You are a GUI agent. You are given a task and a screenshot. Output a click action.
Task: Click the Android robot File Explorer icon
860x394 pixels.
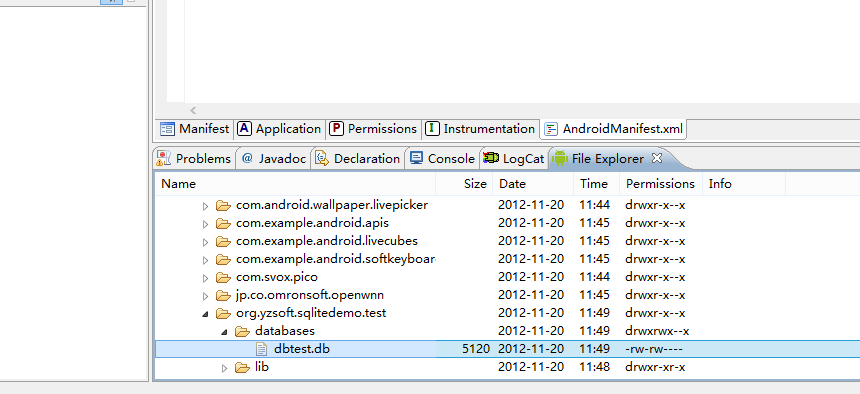point(559,158)
